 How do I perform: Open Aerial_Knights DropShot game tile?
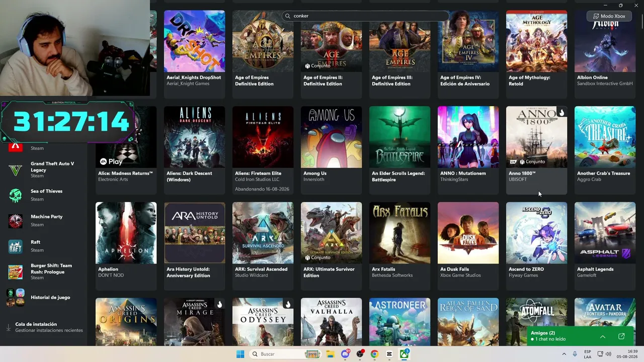click(194, 54)
